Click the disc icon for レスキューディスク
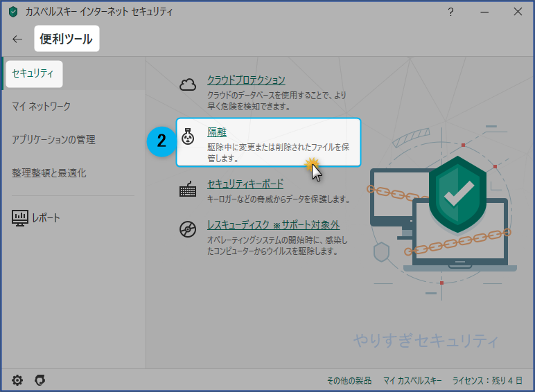Viewport: 535px width, 392px height. 188,229
